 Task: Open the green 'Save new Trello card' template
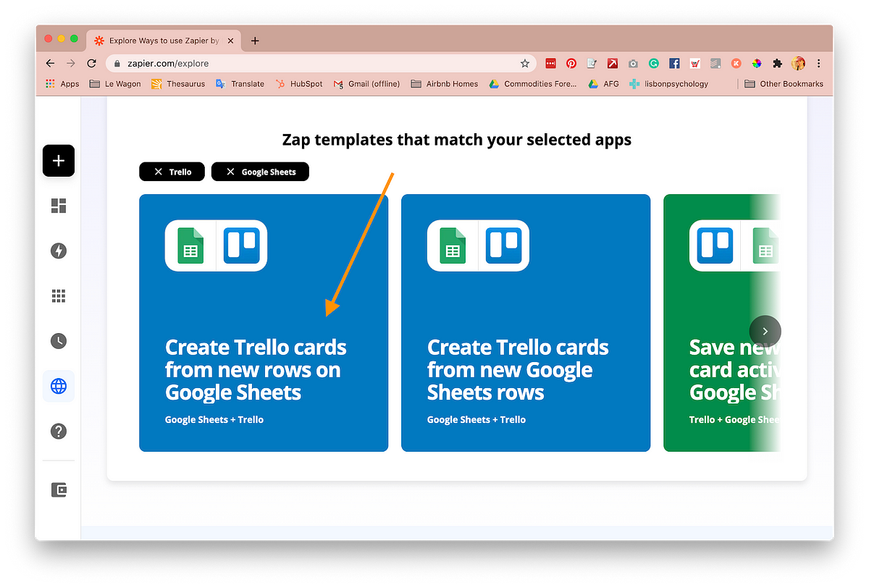pyautogui.click(x=721, y=323)
